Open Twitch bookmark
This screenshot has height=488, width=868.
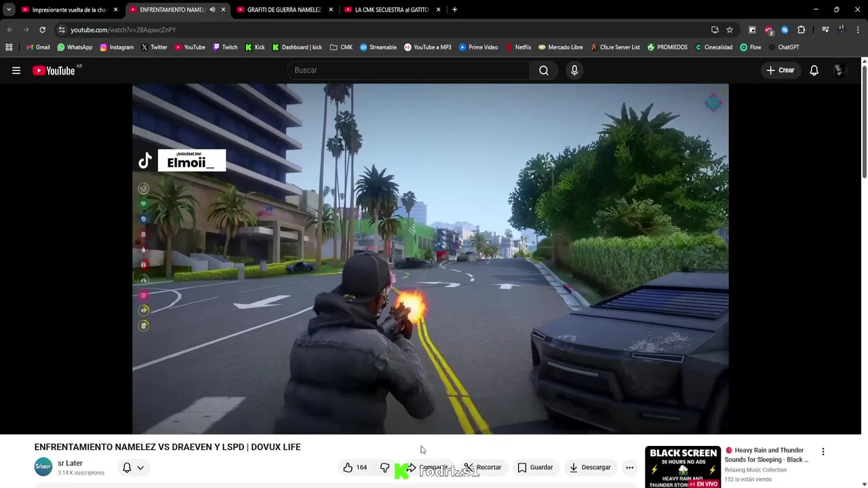[225, 47]
